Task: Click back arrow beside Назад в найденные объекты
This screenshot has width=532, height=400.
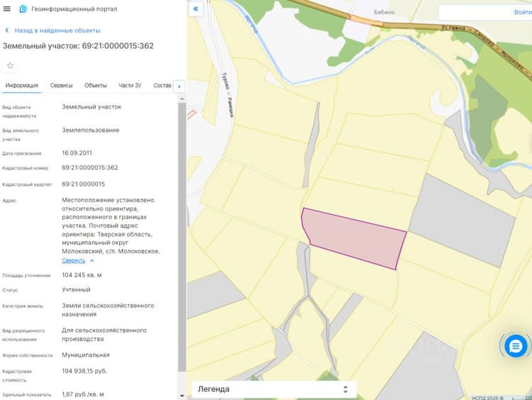Action: [7, 30]
